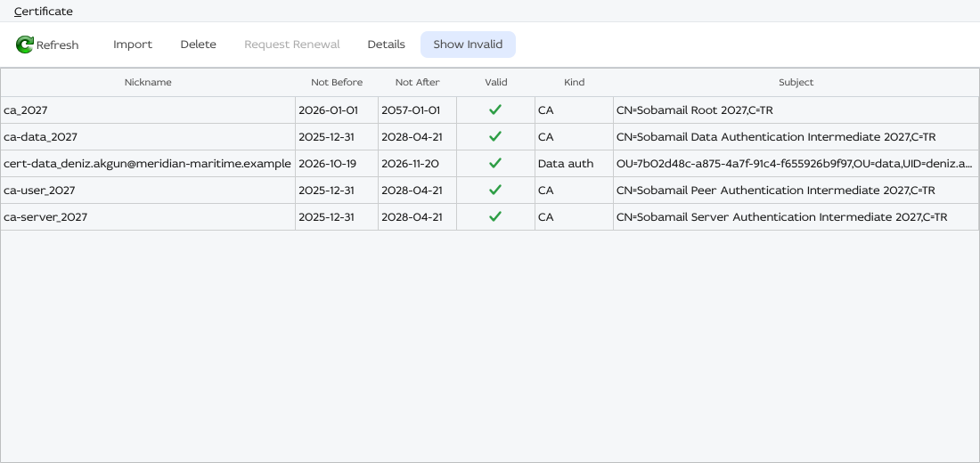
Task: Click valid checkmark for ca_2027
Action: (495, 110)
